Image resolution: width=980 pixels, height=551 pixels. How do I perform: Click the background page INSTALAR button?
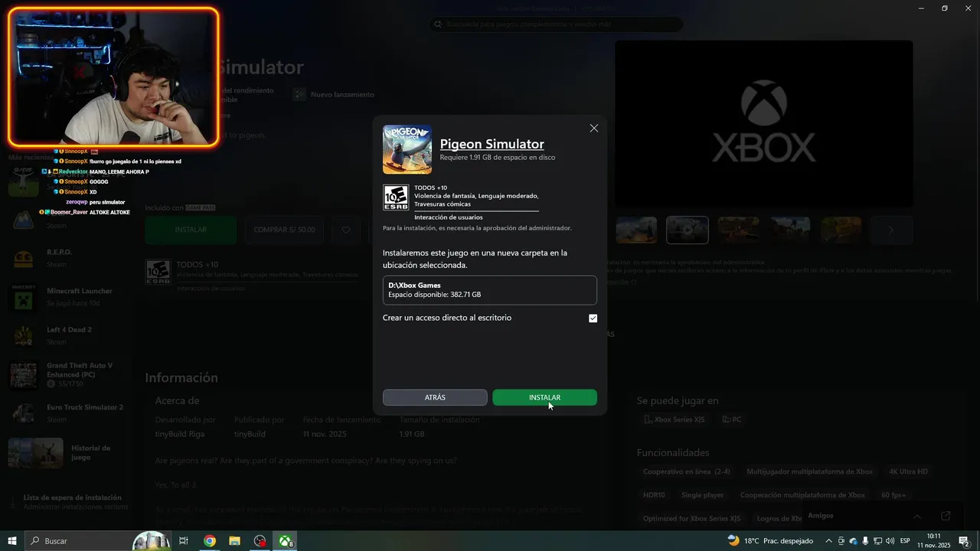pyautogui.click(x=191, y=230)
